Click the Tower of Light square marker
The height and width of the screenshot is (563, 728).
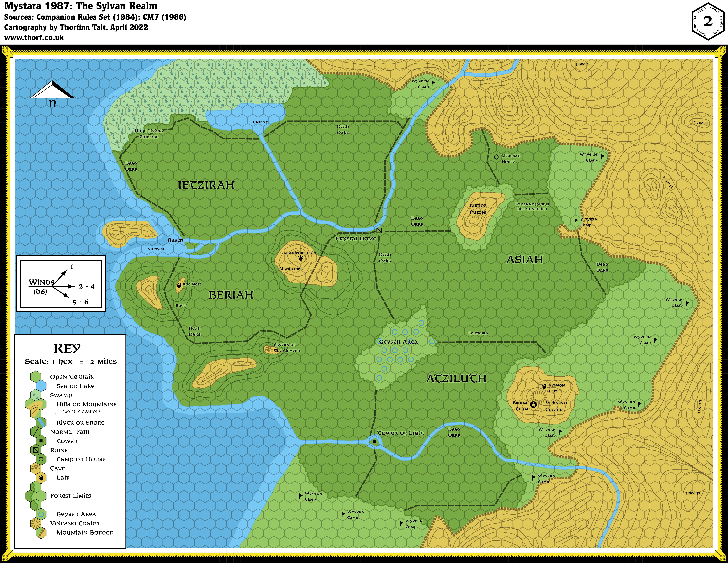(x=374, y=442)
